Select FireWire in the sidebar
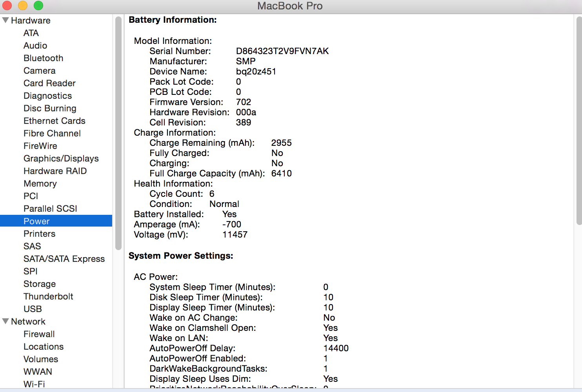 (40, 146)
